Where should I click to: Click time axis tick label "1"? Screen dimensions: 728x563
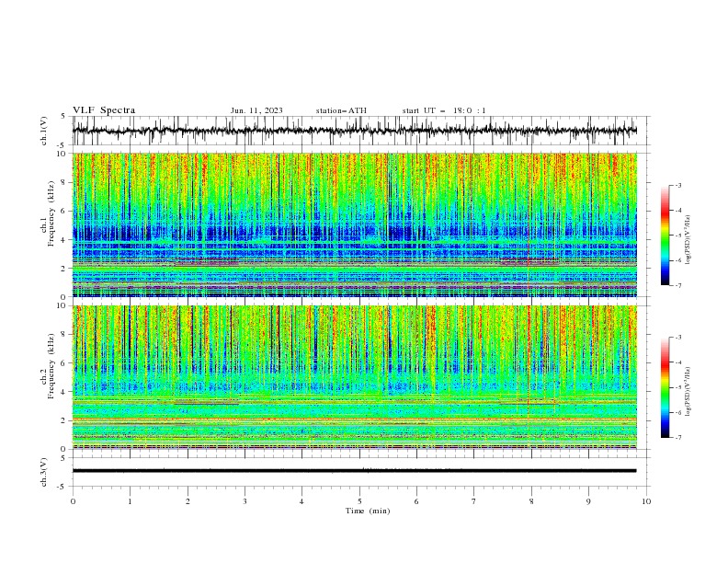click(130, 501)
